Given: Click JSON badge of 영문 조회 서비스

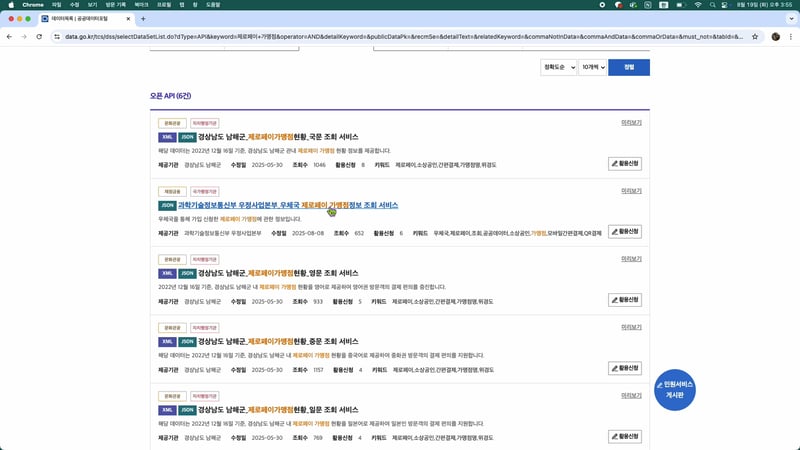Looking at the screenshot, I should 187,273.
